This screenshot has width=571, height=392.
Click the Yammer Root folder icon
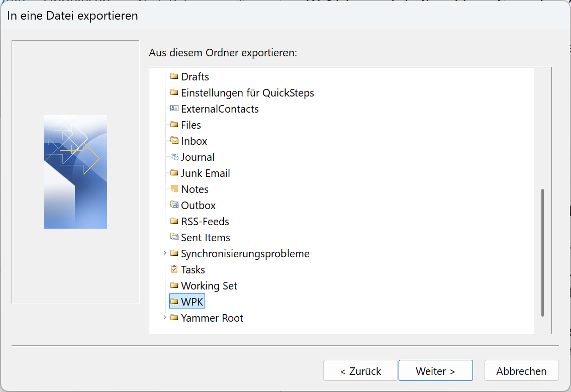click(174, 318)
